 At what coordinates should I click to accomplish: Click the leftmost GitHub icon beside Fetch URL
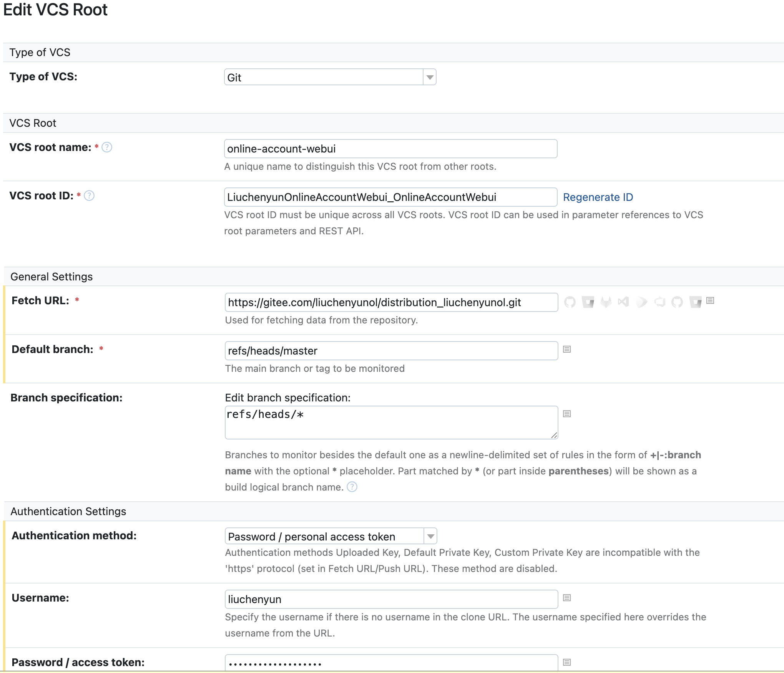pyautogui.click(x=570, y=302)
